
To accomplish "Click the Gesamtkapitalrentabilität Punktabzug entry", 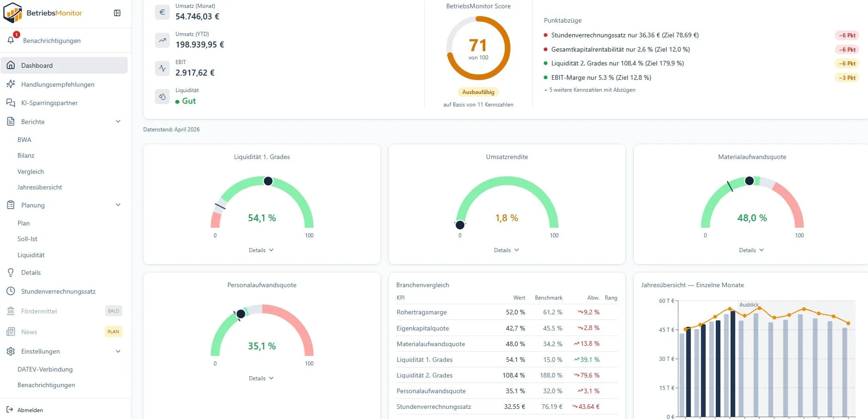I will [x=620, y=49].
